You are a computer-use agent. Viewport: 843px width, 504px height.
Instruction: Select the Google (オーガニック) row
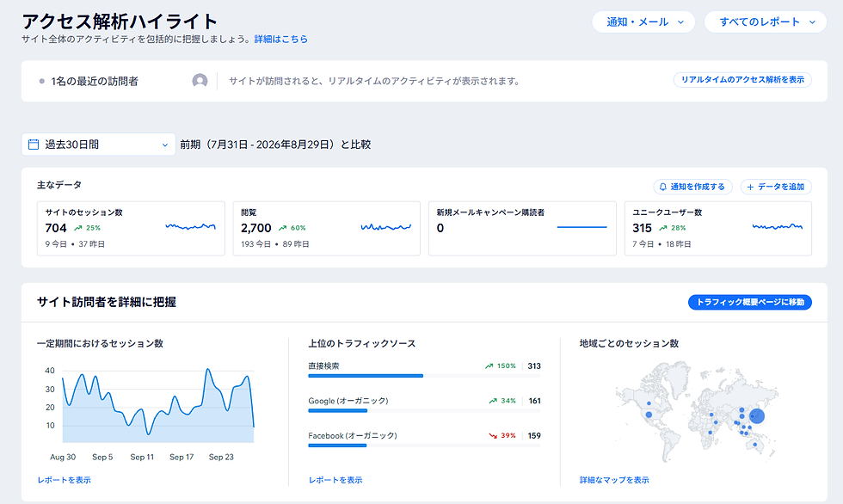click(x=424, y=404)
